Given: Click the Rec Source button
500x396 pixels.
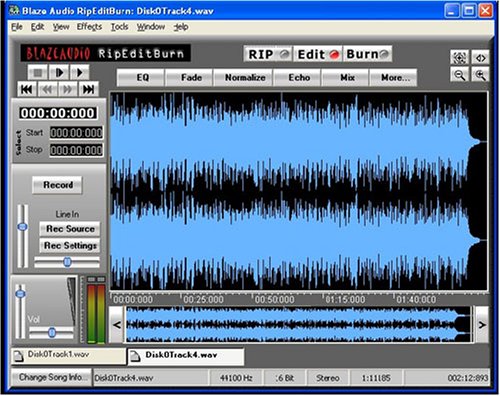Looking at the screenshot, I should click(70, 229).
